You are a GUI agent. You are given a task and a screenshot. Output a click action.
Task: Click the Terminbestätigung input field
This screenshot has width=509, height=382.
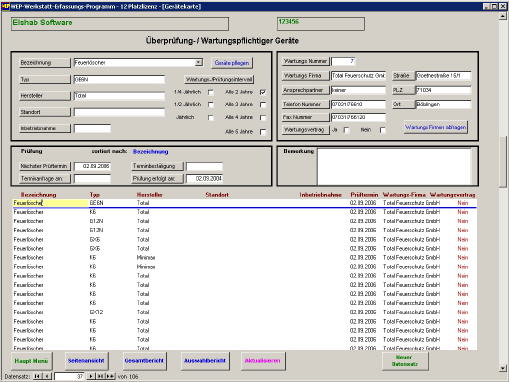click(204, 166)
